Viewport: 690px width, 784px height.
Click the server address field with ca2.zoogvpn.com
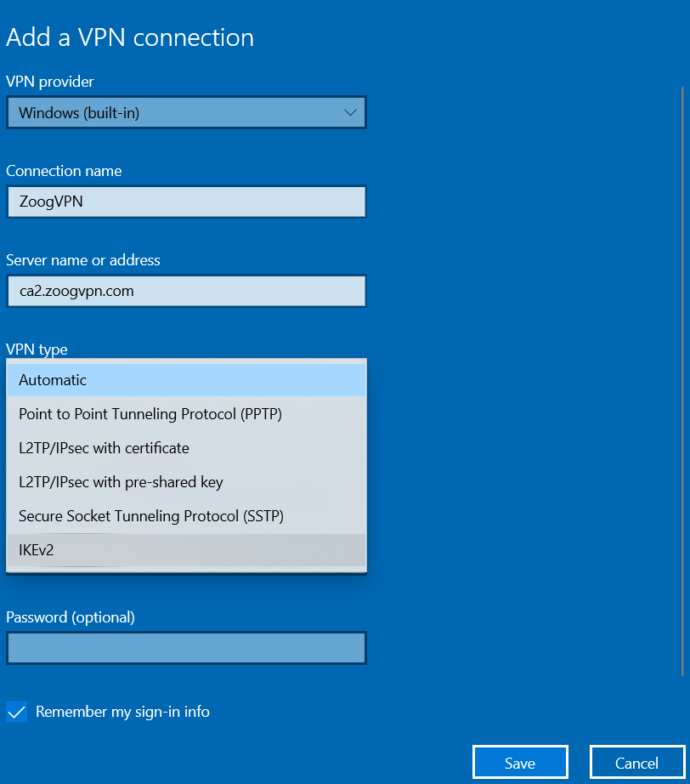[186, 291]
